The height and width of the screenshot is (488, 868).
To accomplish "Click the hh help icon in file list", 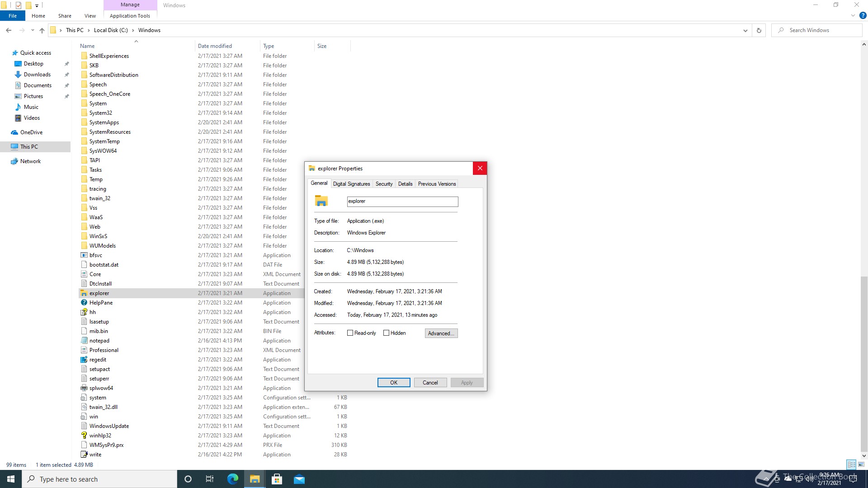I will (84, 312).
